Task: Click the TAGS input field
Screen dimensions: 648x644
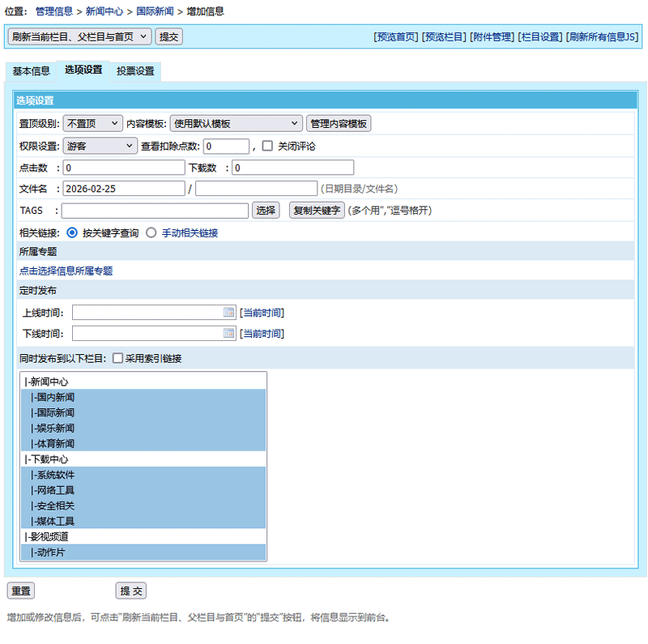Action: click(156, 211)
